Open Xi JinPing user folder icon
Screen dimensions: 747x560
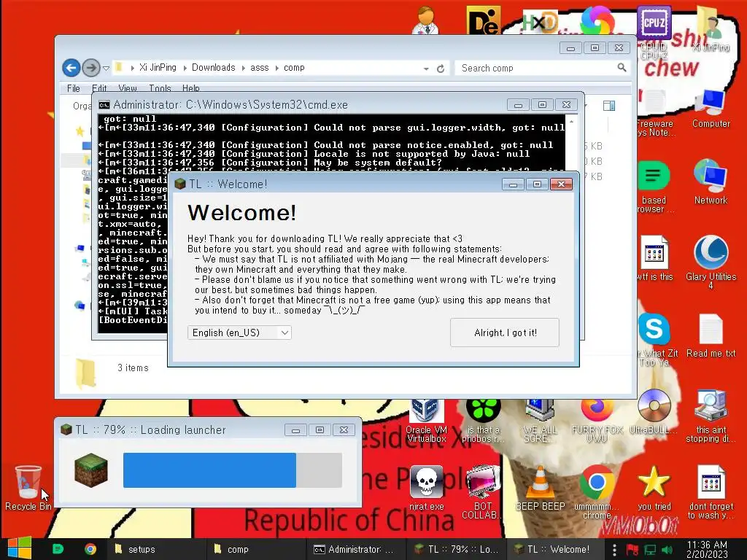coord(711,28)
